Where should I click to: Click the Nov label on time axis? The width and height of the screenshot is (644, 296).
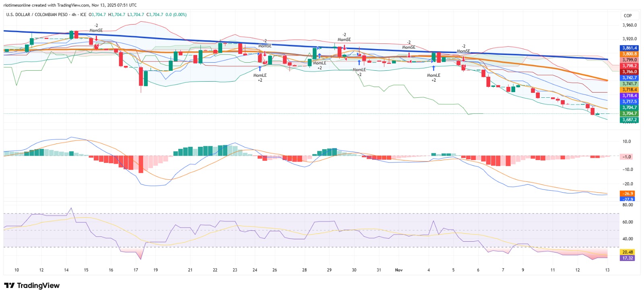point(399,270)
